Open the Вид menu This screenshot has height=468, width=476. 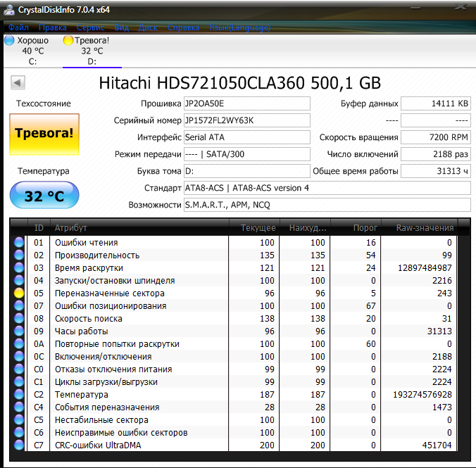122,27
